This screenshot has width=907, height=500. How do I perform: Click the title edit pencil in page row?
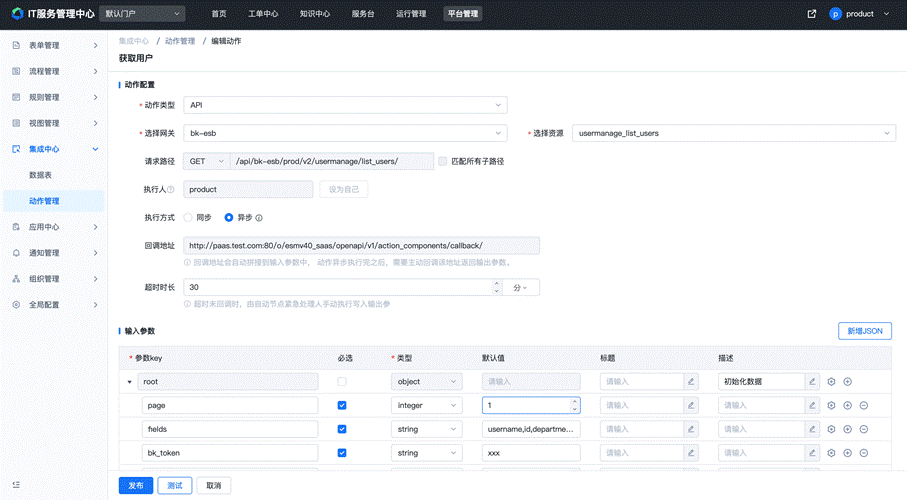[x=691, y=405]
